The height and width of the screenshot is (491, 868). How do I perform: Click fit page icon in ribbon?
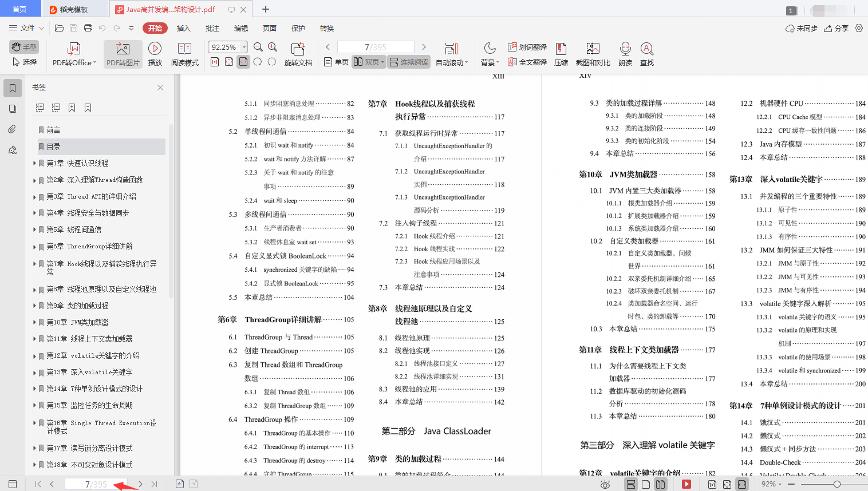[x=229, y=62]
